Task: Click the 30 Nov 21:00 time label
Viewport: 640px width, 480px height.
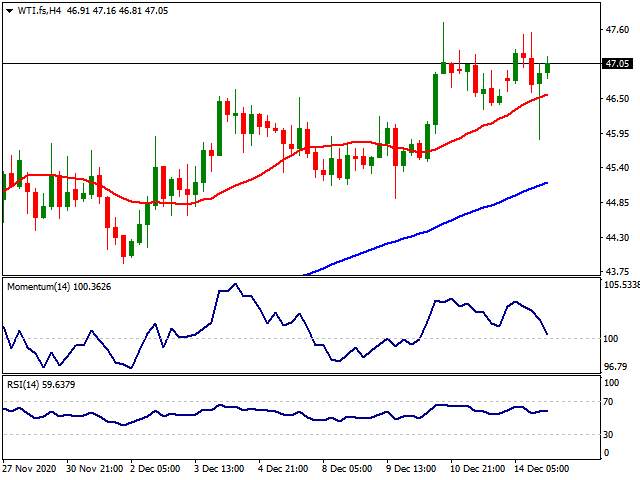Action: [x=94, y=469]
